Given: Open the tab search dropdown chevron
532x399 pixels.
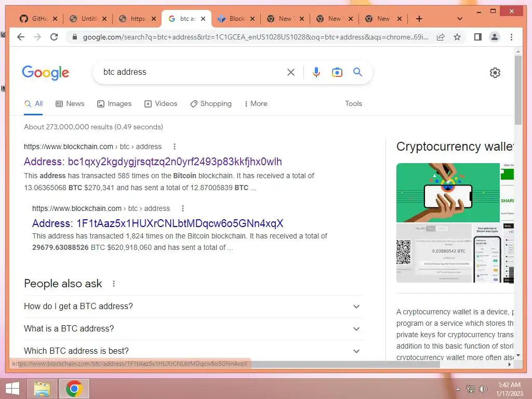Looking at the screenshot, I should click(459, 19).
